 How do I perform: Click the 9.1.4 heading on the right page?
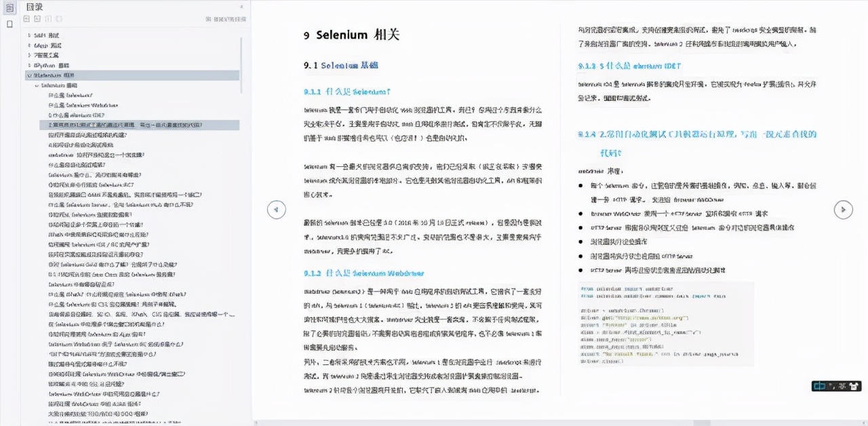click(x=698, y=143)
